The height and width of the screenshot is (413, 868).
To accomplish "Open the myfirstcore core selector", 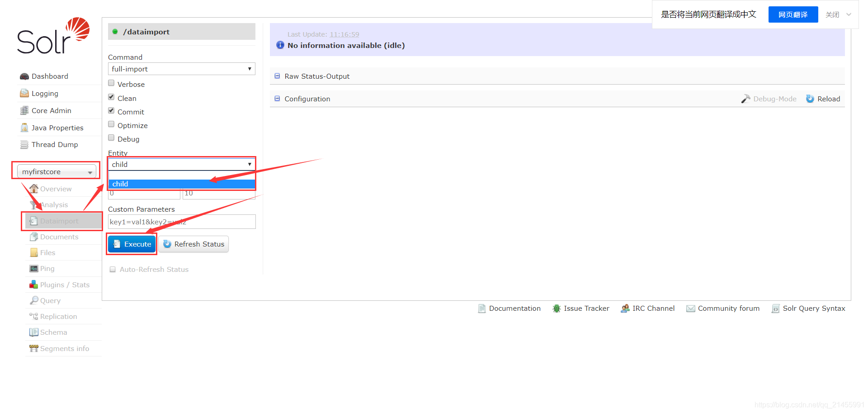I will pos(57,171).
